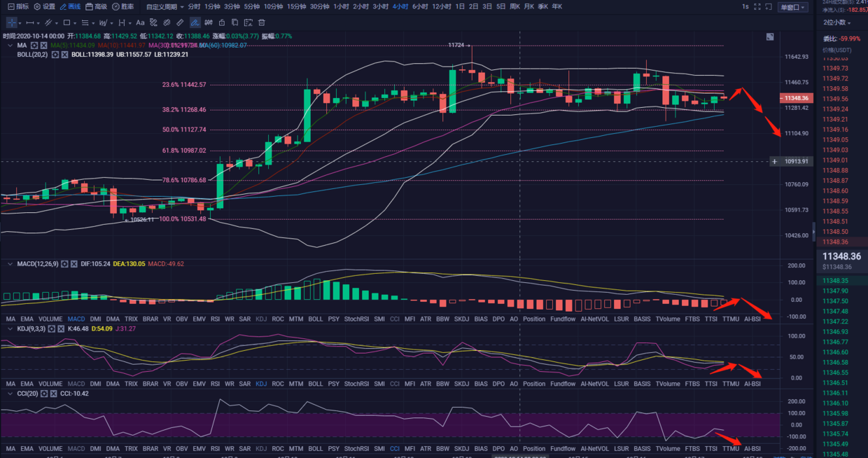The image size is (868, 458).
Task: Click the 设置 settings button
Action: pos(44,6)
